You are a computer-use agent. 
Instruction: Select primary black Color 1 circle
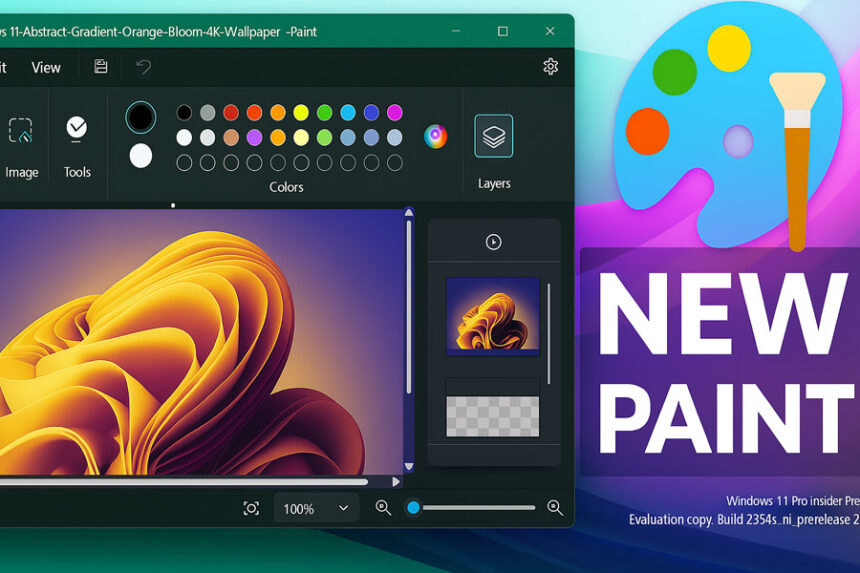140,117
